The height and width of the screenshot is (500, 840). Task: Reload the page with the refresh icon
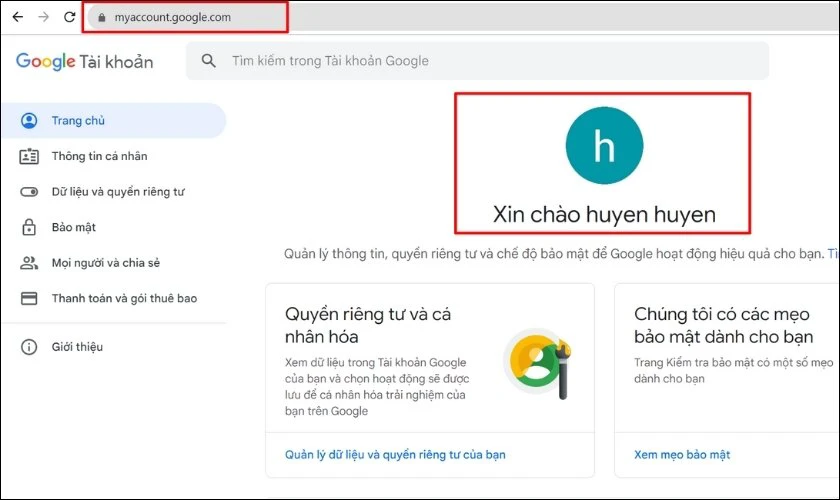click(x=69, y=17)
